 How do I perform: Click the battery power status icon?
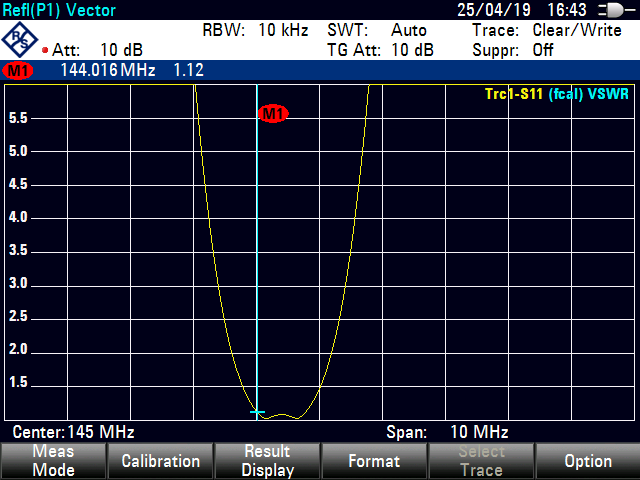click(x=607, y=10)
